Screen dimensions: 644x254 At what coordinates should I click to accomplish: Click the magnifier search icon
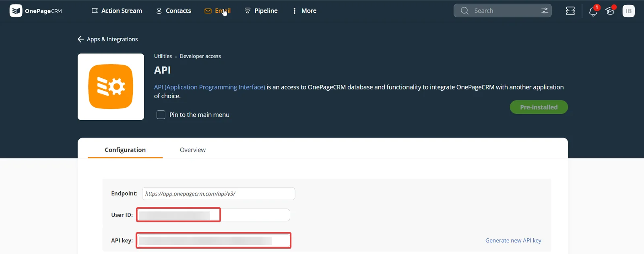click(x=464, y=11)
